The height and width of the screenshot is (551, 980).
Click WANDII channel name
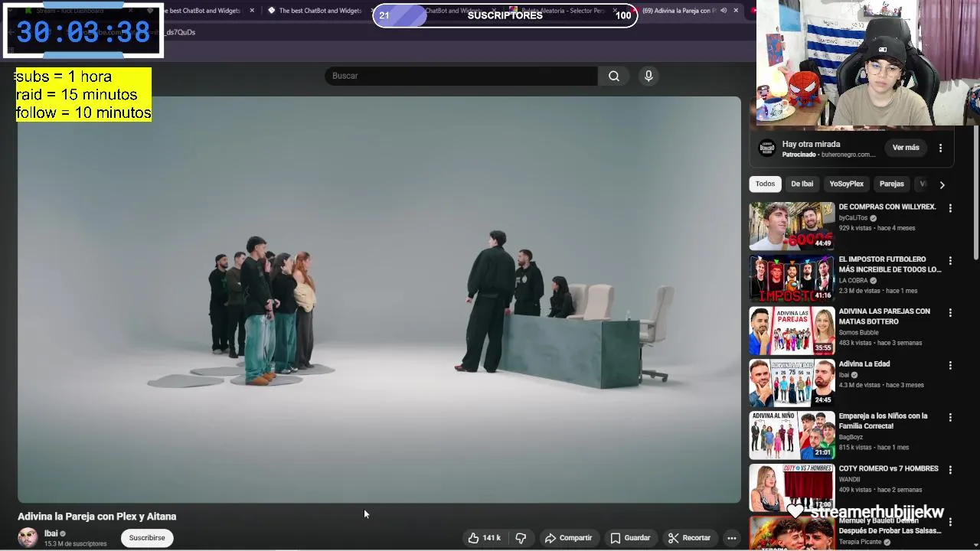click(x=849, y=480)
